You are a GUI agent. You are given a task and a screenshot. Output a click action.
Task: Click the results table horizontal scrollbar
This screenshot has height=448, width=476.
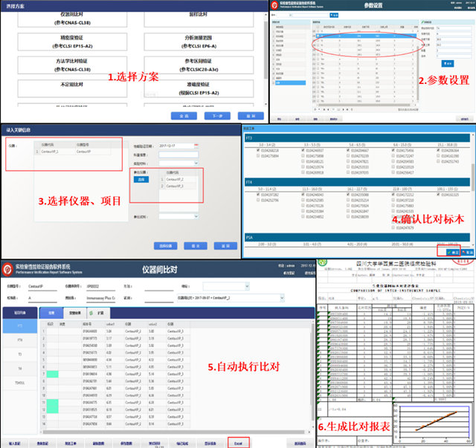click(173, 432)
